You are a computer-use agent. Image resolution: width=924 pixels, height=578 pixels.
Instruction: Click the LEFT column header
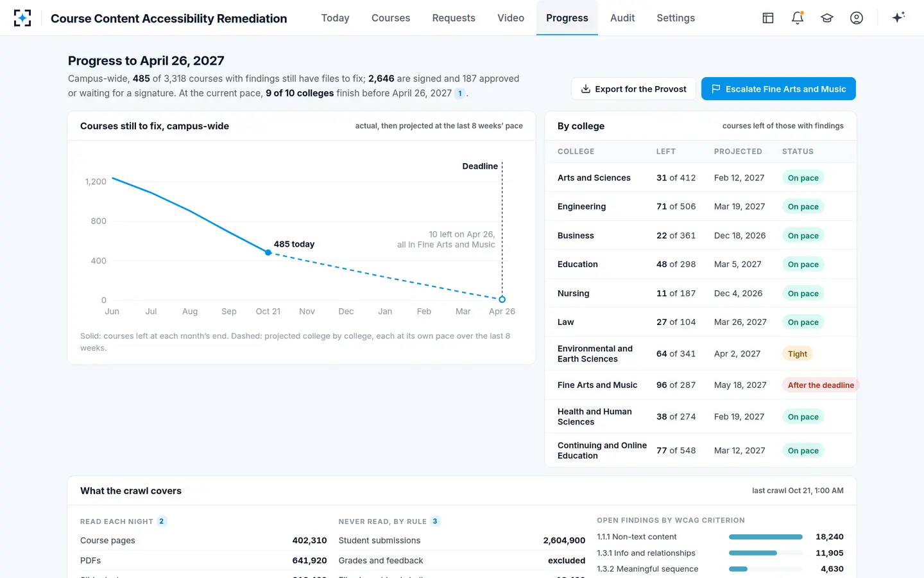(x=665, y=152)
